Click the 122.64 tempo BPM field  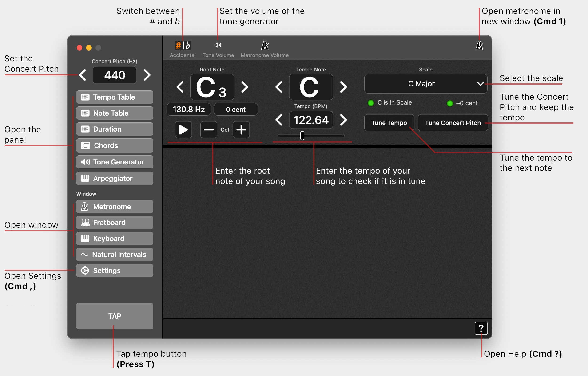point(311,120)
